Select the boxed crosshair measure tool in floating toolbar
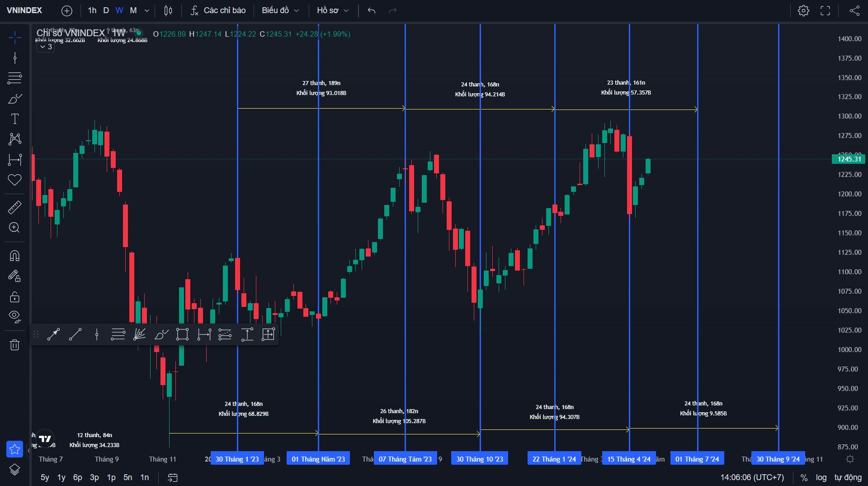 (269, 334)
